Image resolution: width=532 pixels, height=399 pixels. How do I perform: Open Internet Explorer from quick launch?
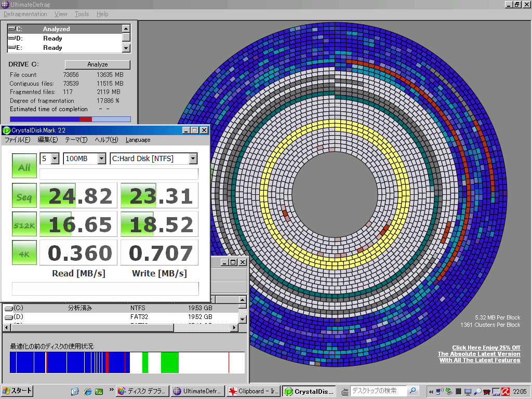[x=87, y=391]
